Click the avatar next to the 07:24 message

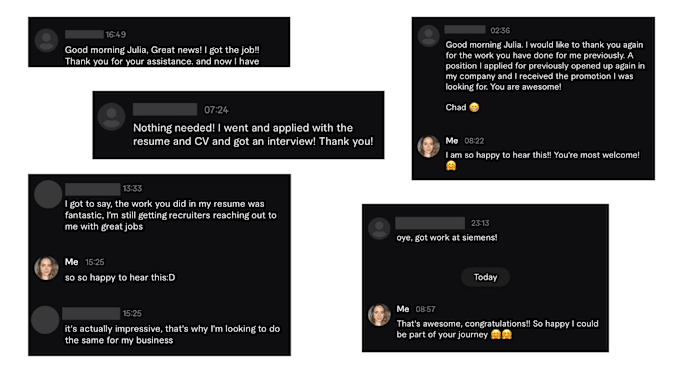(111, 116)
